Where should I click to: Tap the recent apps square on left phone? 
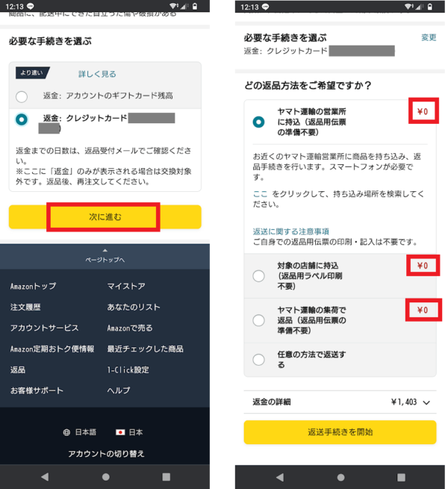pyautogui.click(x=167, y=477)
